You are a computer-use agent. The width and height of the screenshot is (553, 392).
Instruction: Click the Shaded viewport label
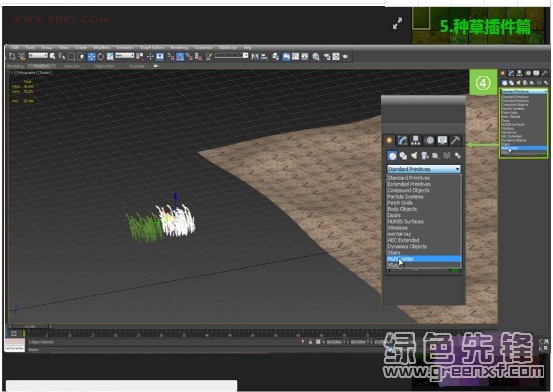(x=45, y=73)
